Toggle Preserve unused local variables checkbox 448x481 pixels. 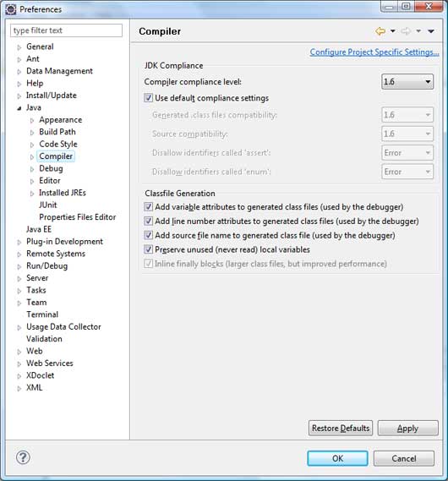149,249
